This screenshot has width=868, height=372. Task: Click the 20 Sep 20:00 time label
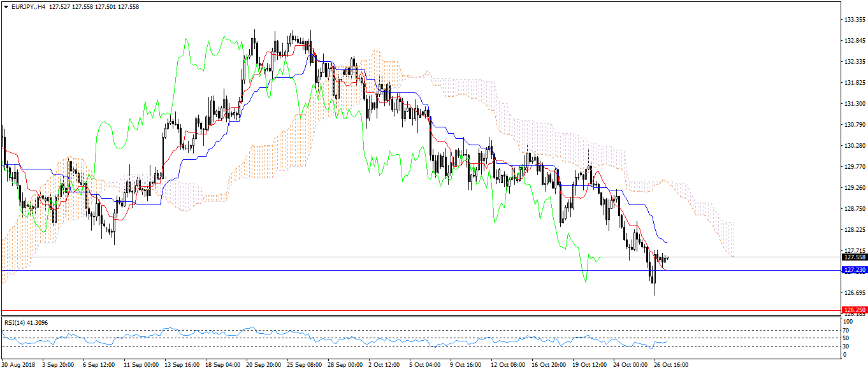263,366
